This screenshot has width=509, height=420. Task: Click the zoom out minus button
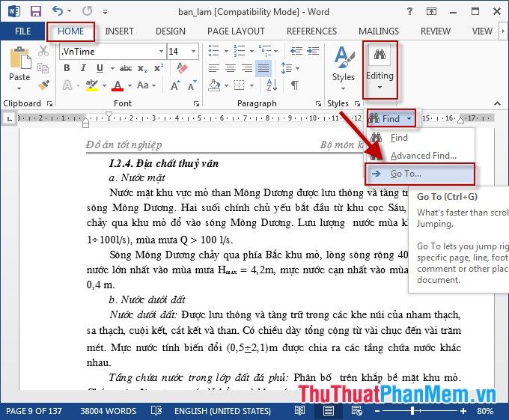377,411
